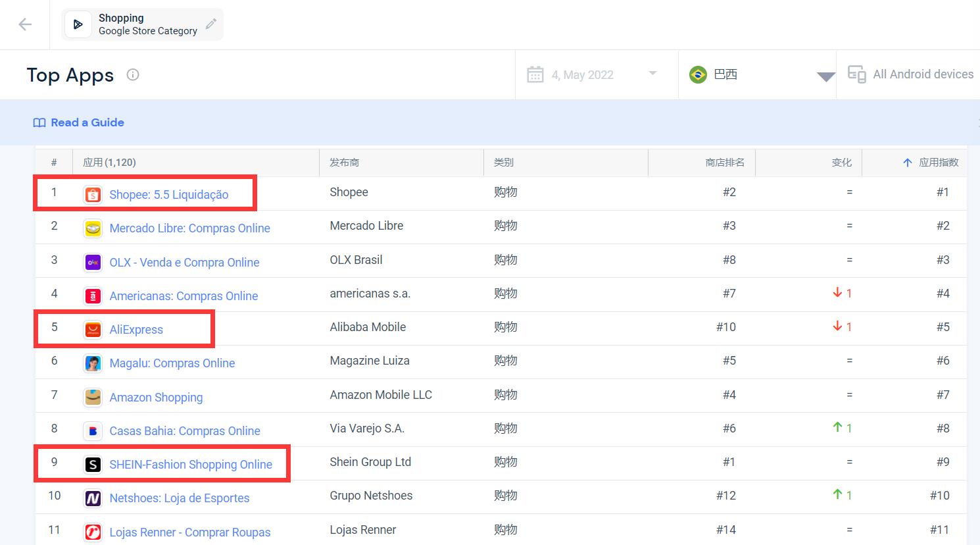Click the Americanas: Compras Online link

click(184, 296)
